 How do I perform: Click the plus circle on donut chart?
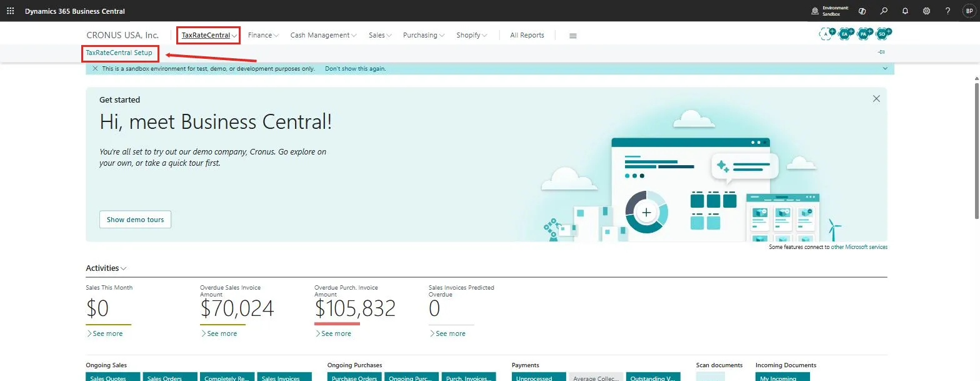(x=646, y=213)
